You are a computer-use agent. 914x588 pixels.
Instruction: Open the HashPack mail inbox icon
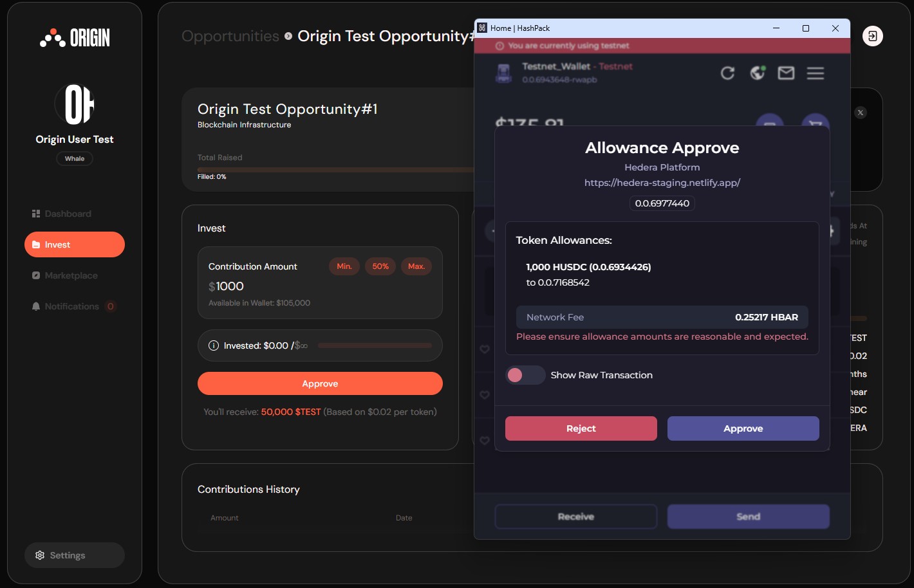(786, 73)
